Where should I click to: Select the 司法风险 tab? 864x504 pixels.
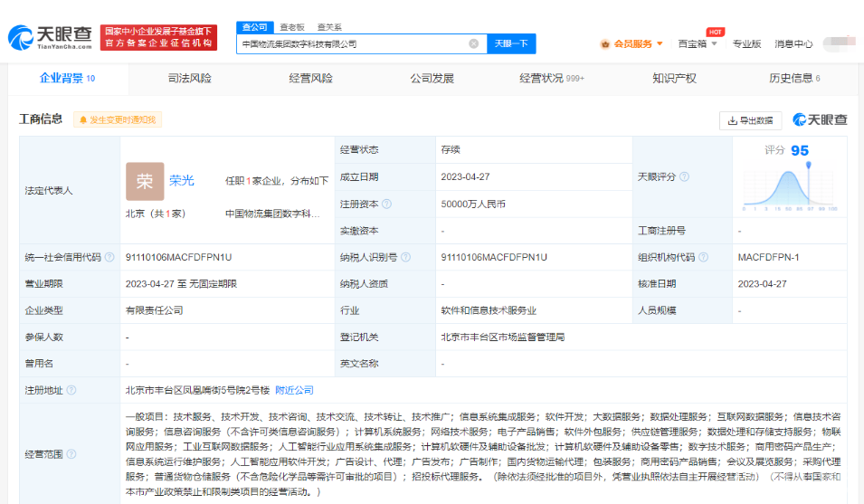pyautogui.click(x=190, y=78)
